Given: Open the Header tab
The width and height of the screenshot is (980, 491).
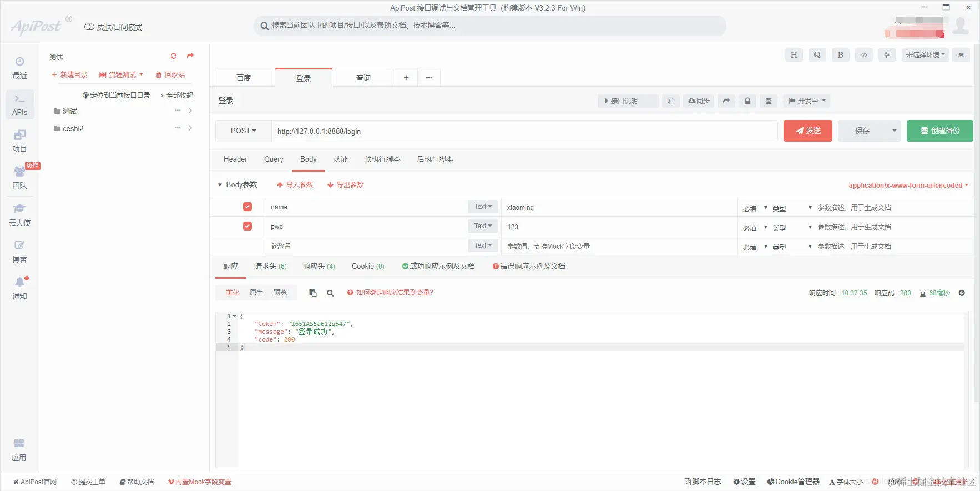Looking at the screenshot, I should (235, 159).
